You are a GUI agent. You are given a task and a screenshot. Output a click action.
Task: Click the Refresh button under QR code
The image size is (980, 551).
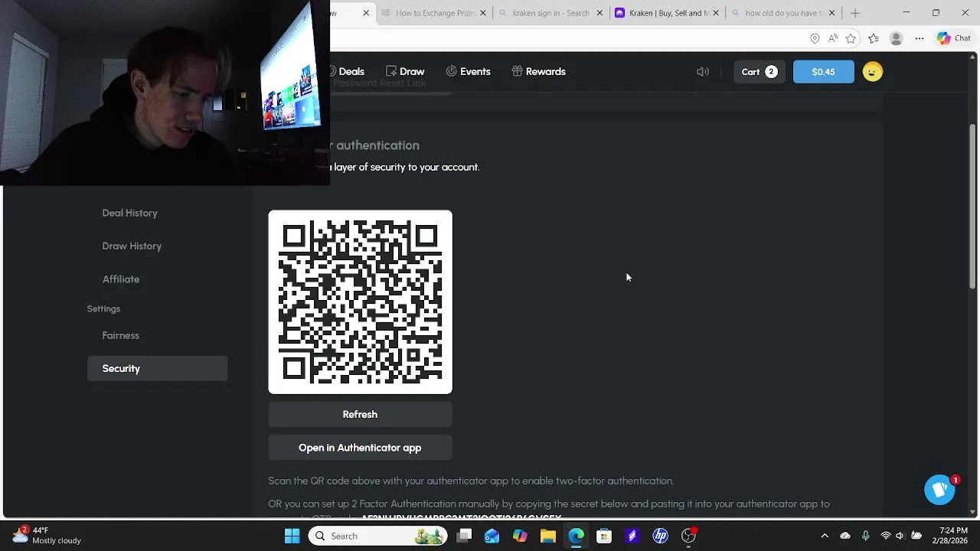(360, 414)
